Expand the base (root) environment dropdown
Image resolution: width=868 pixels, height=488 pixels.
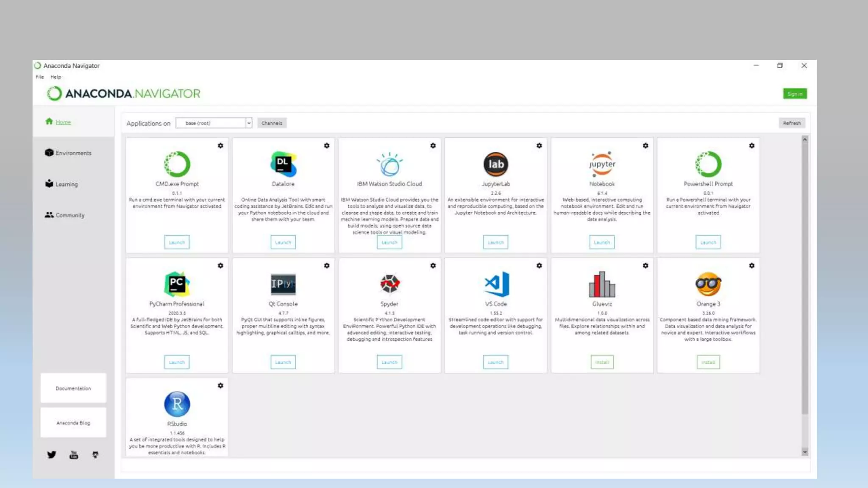tap(248, 123)
